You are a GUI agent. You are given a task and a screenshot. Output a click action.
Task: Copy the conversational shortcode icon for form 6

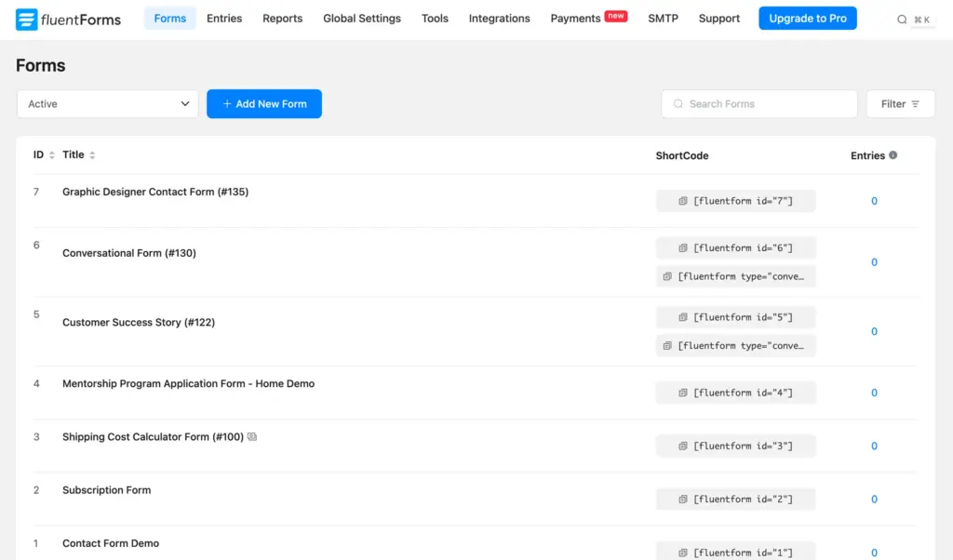[667, 276]
